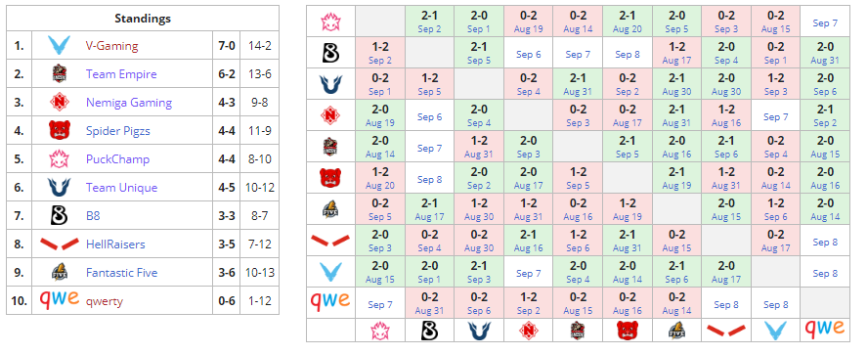Click the B8 team name link
Screen dimensions: 868x355
pyautogui.click(x=93, y=216)
